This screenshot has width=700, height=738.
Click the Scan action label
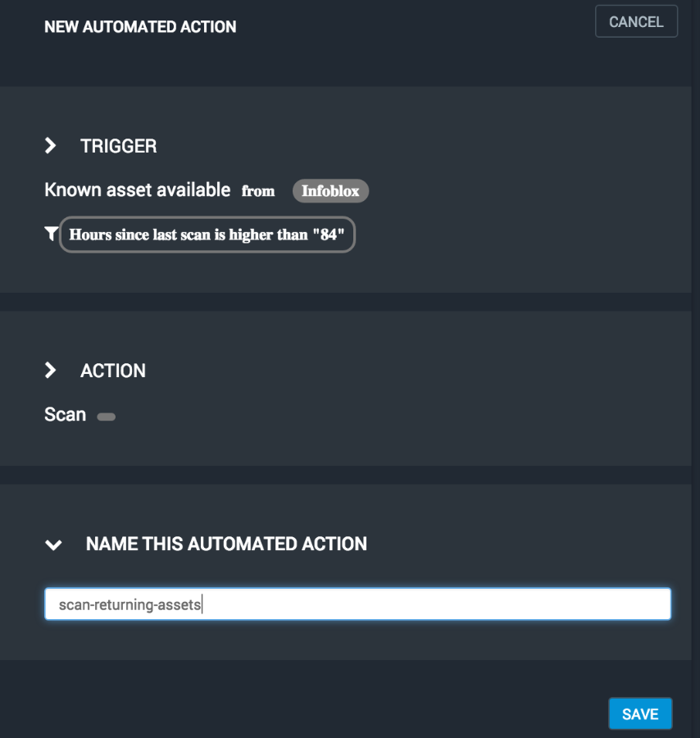[65, 415]
